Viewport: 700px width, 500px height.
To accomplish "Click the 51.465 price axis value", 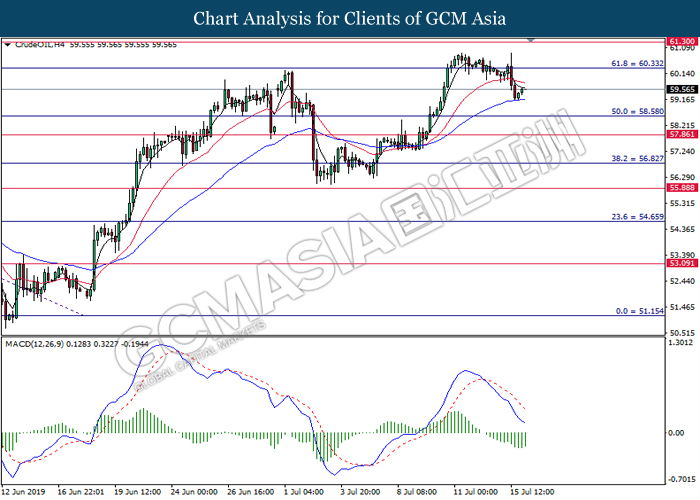I will [x=682, y=307].
